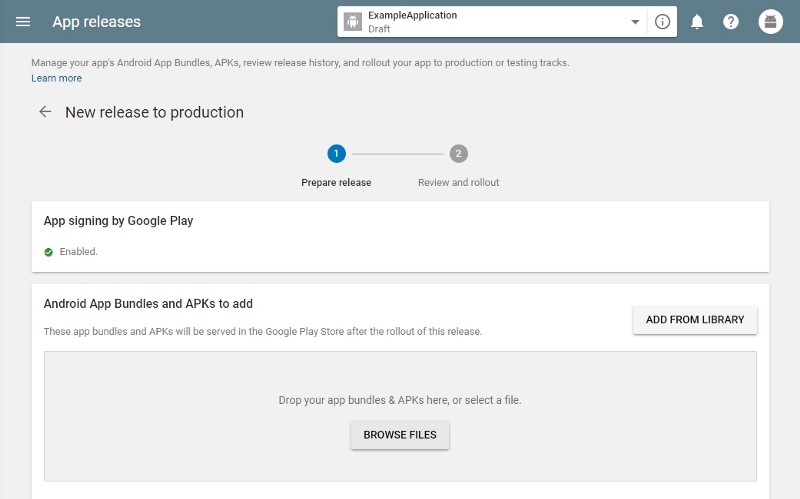Switch to the Review and rollout label
The image size is (800, 499).
point(458,183)
